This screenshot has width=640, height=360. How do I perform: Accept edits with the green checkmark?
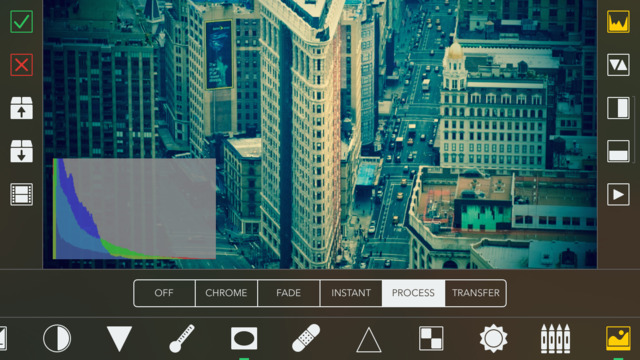[21, 22]
